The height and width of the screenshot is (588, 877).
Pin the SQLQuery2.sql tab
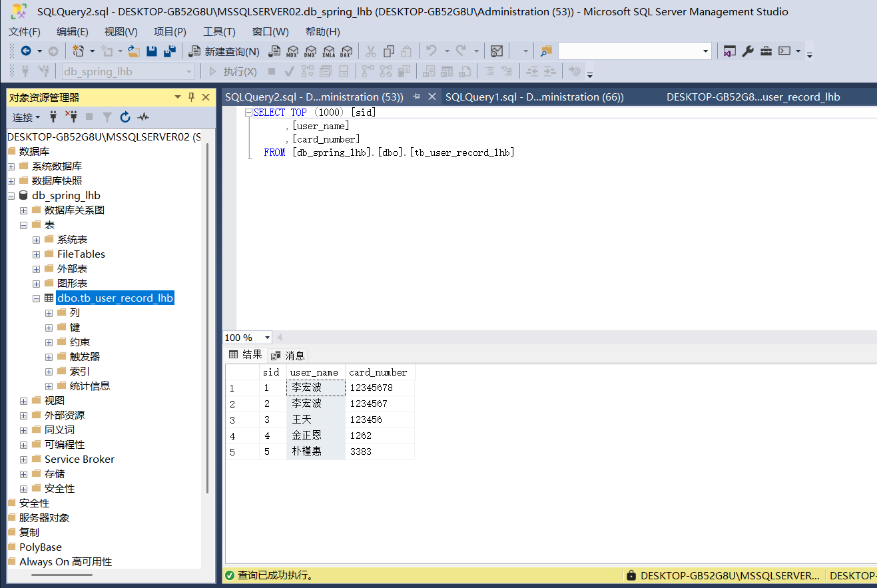(416, 97)
